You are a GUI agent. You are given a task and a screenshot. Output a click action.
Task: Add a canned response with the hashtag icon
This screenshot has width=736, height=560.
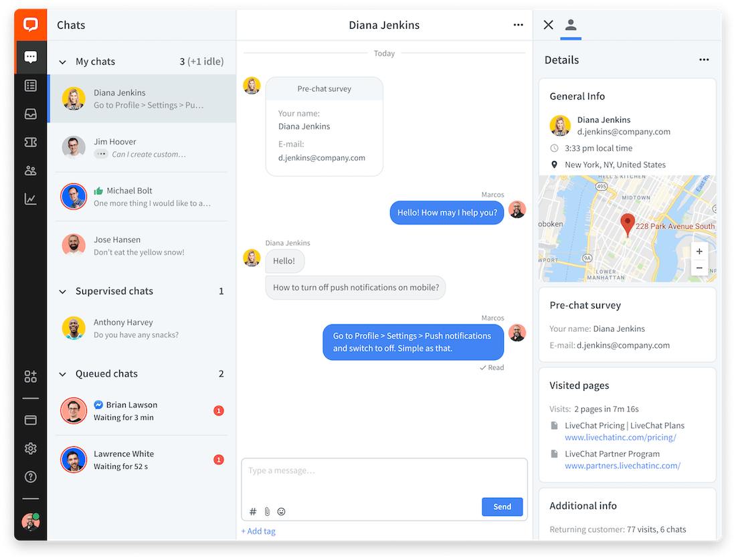click(x=252, y=511)
